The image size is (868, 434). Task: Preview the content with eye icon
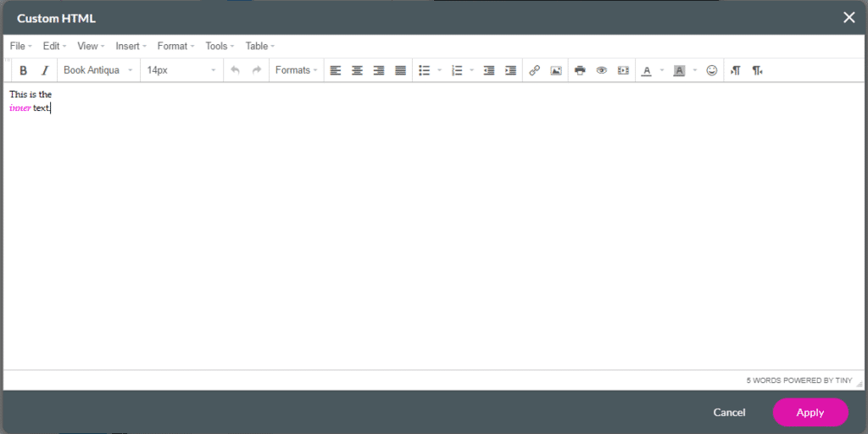click(x=602, y=70)
